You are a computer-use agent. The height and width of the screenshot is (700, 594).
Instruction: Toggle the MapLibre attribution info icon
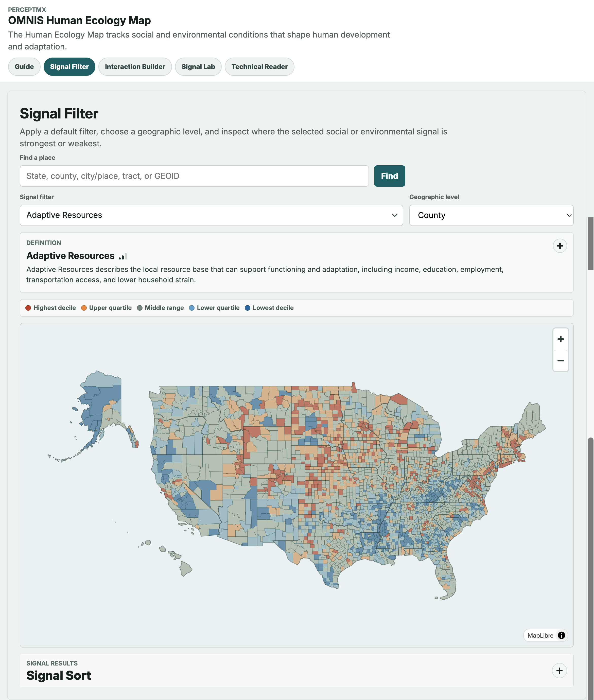tap(561, 635)
